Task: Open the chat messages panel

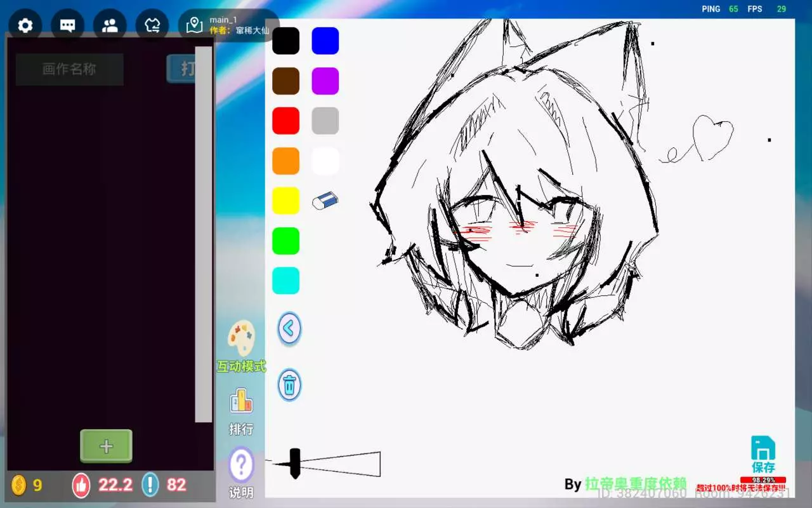Action: (67, 25)
